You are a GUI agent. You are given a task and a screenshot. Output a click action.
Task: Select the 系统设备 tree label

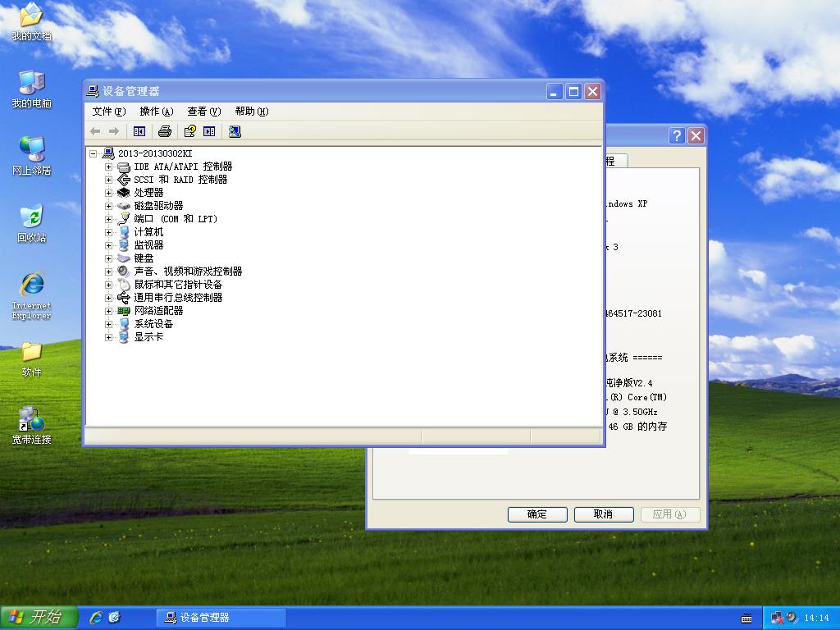[x=153, y=324]
